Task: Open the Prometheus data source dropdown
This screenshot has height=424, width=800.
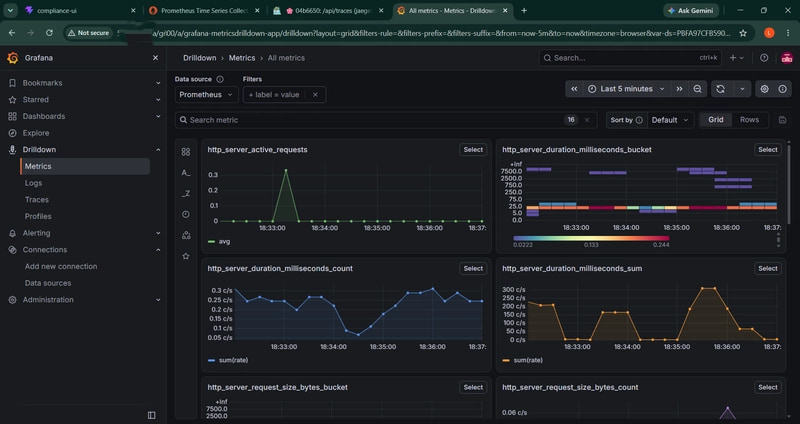Action: click(206, 95)
